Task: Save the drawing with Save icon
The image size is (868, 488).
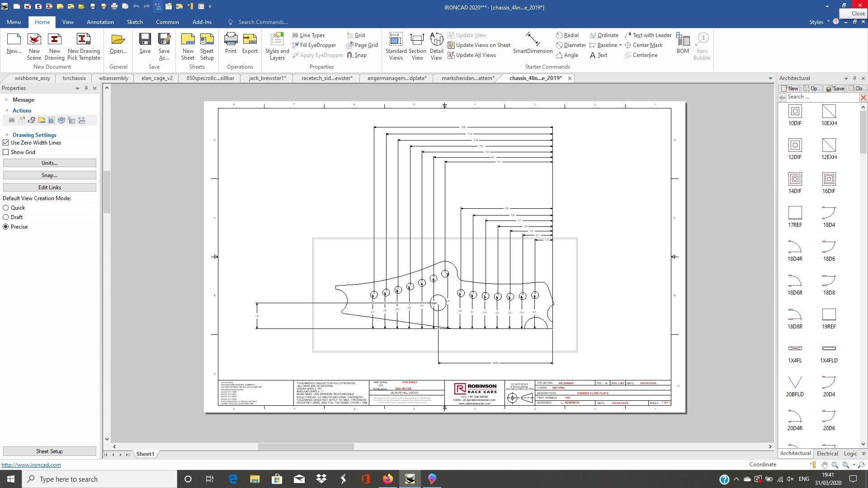Action: click(x=145, y=44)
